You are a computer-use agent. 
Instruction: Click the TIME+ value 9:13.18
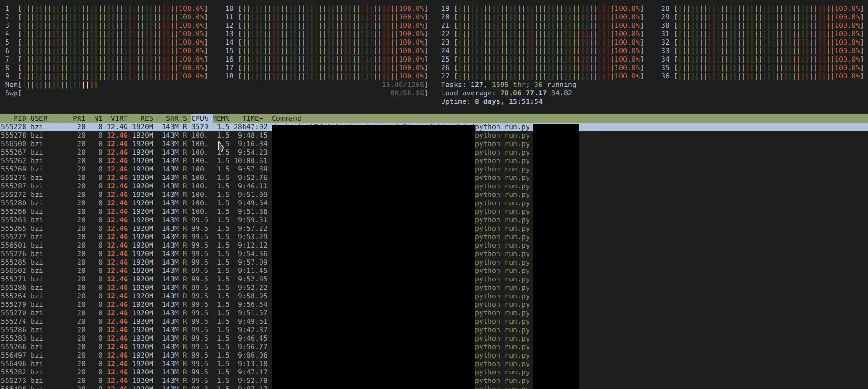[253, 364]
